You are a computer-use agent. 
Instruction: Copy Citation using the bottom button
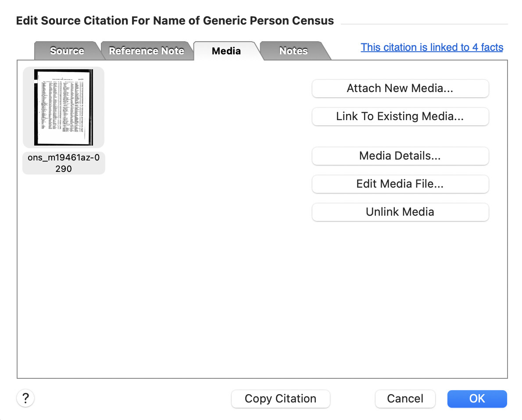[x=281, y=399]
